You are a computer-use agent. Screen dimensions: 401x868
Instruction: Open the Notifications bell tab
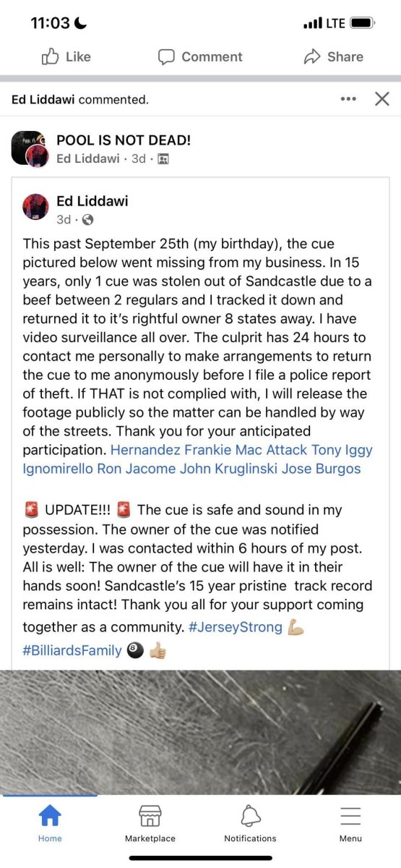pos(250,823)
